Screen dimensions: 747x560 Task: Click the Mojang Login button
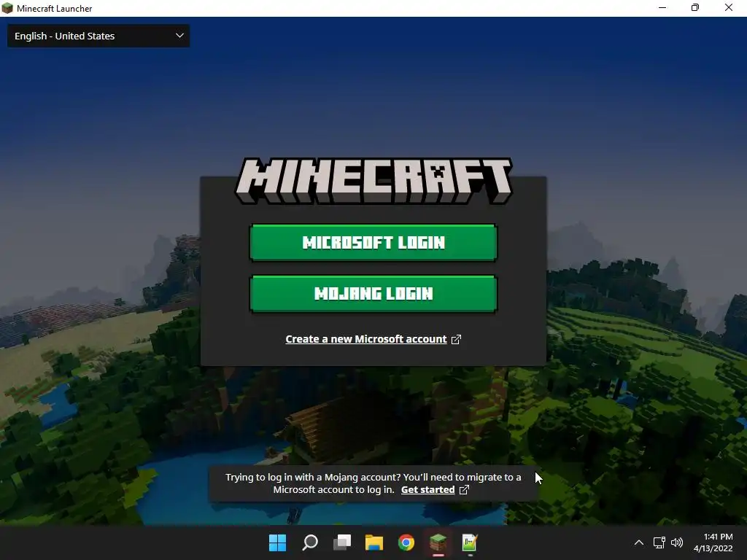(x=373, y=293)
